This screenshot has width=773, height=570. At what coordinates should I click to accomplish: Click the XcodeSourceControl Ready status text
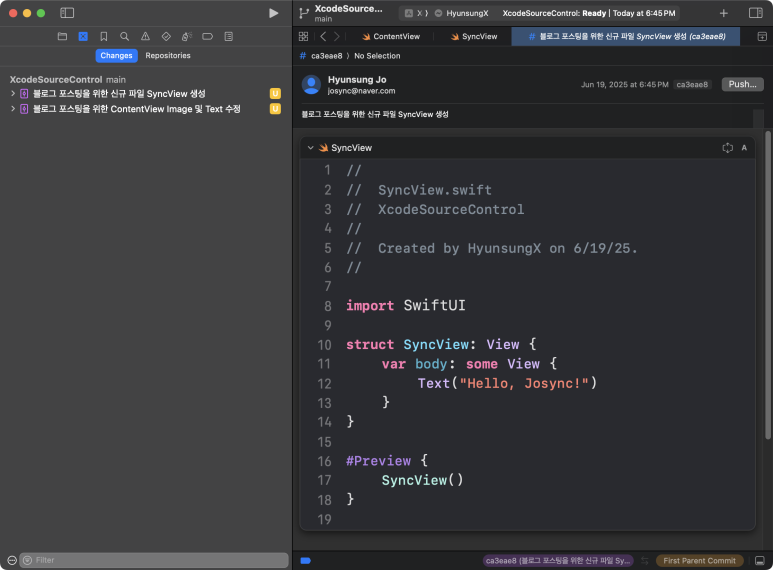589,13
